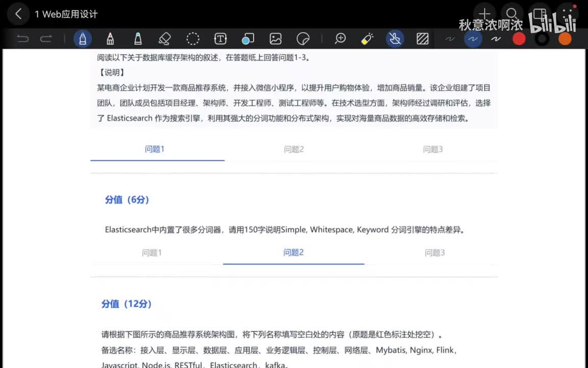588x368 pixels.
Task: Click the question Elasticsearch中内置了很多分词器
Action: coord(285,229)
